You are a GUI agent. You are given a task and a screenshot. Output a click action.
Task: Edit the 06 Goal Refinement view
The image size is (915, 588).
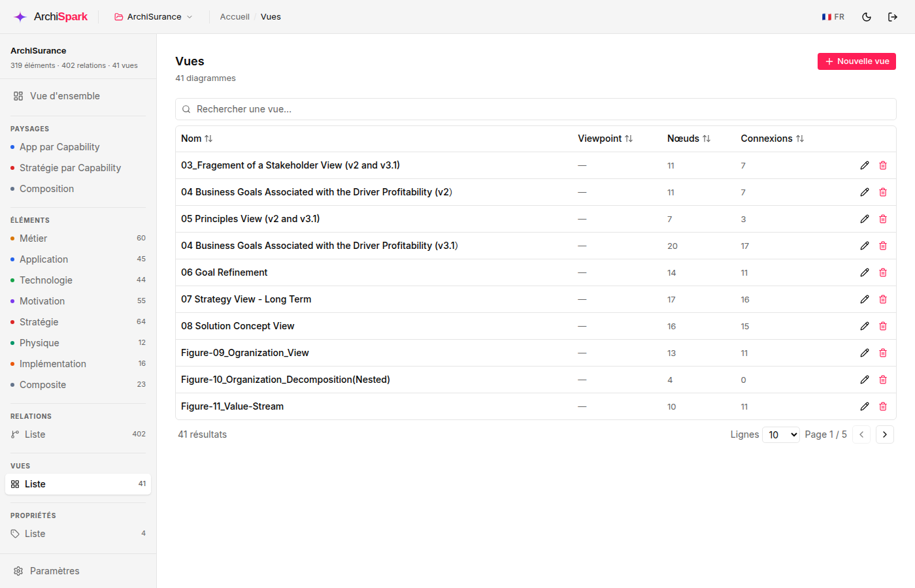(x=865, y=272)
